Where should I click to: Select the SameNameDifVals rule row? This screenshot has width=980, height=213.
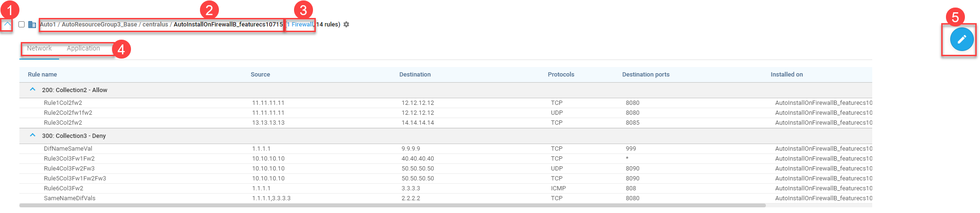pyautogui.click(x=446, y=198)
